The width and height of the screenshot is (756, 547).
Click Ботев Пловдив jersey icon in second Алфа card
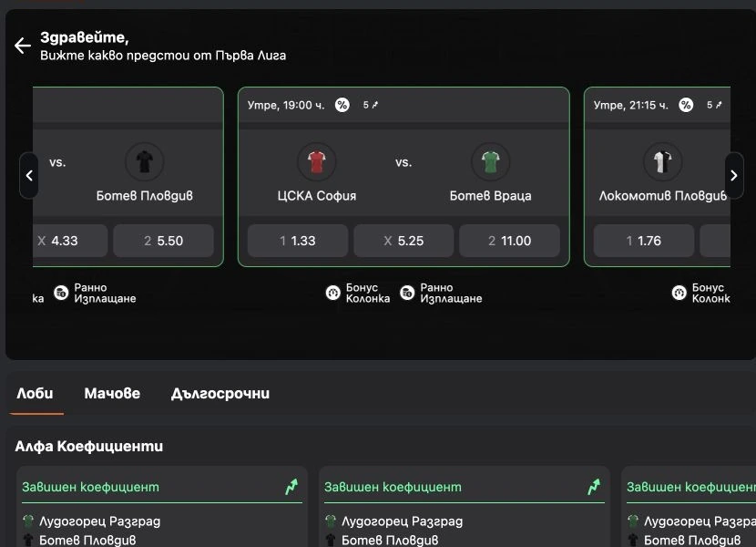click(x=331, y=540)
